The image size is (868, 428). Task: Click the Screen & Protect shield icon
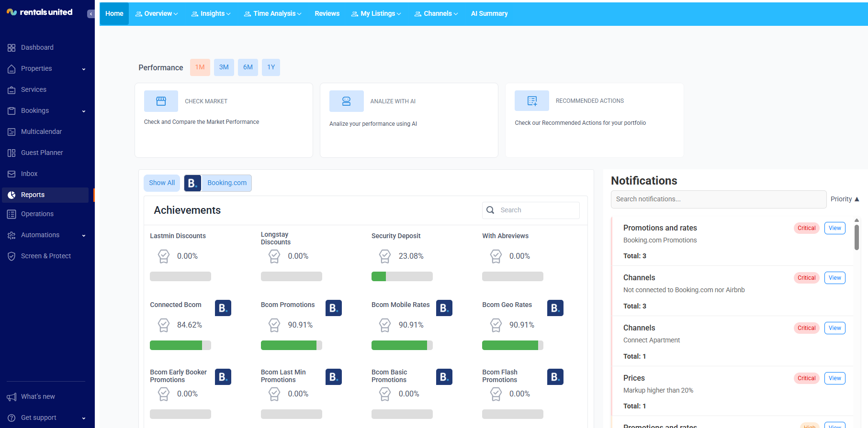11,256
